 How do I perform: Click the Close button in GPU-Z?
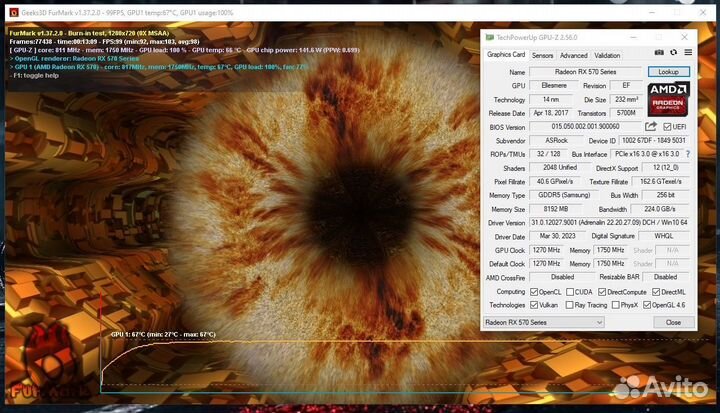pyautogui.click(x=673, y=322)
